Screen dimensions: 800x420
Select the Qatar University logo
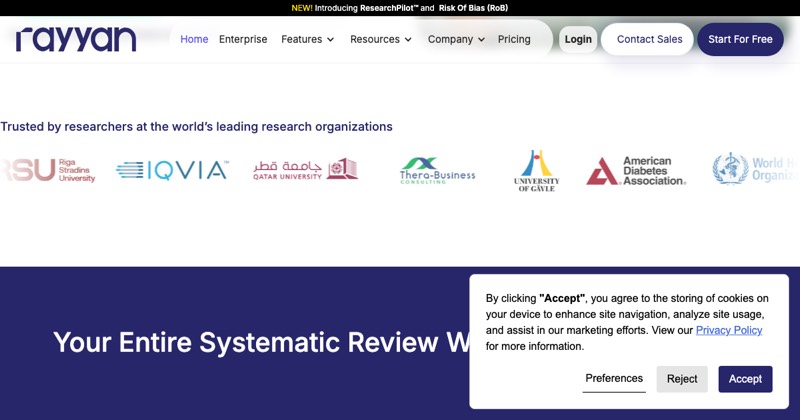tap(305, 169)
